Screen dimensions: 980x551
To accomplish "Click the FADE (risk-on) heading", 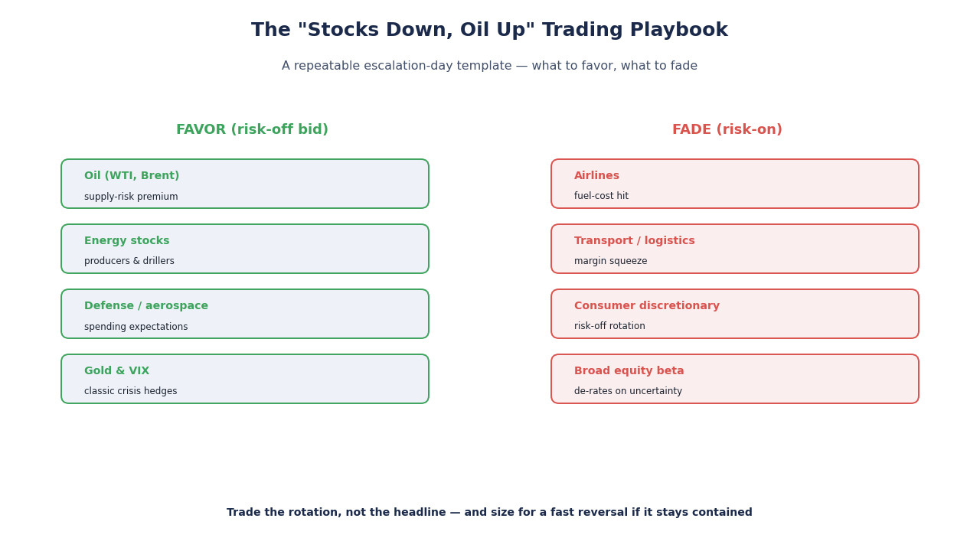I will coord(727,130).
